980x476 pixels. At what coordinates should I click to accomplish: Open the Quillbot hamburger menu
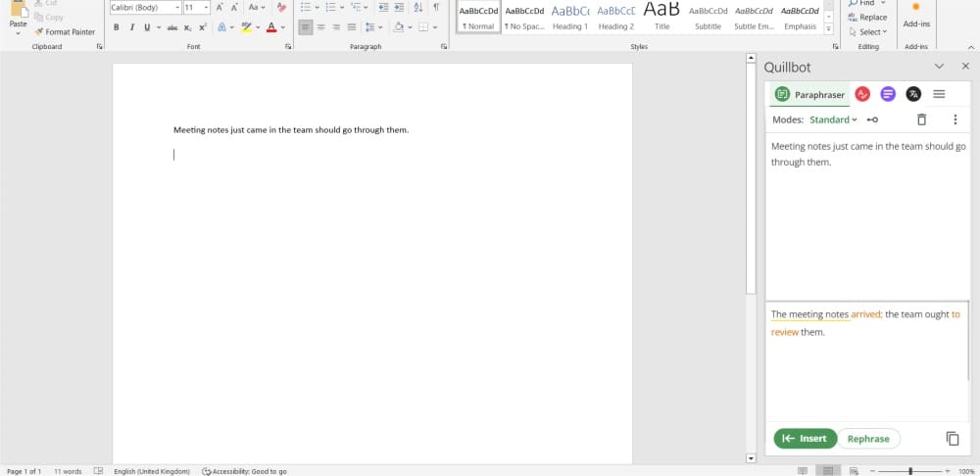[939, 94]
